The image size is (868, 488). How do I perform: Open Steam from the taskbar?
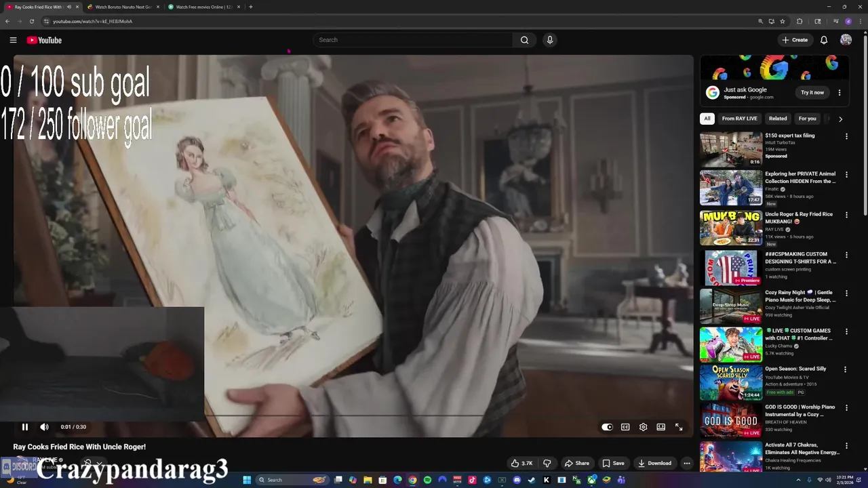pyautogui.click(x=532, y=480)
